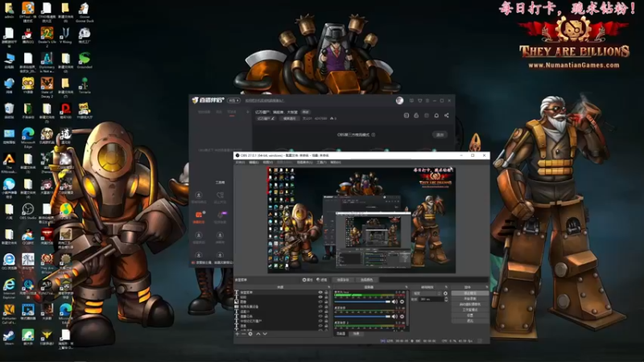
Task: Click Exit button in OBS Controls
Action: point(470,321)
